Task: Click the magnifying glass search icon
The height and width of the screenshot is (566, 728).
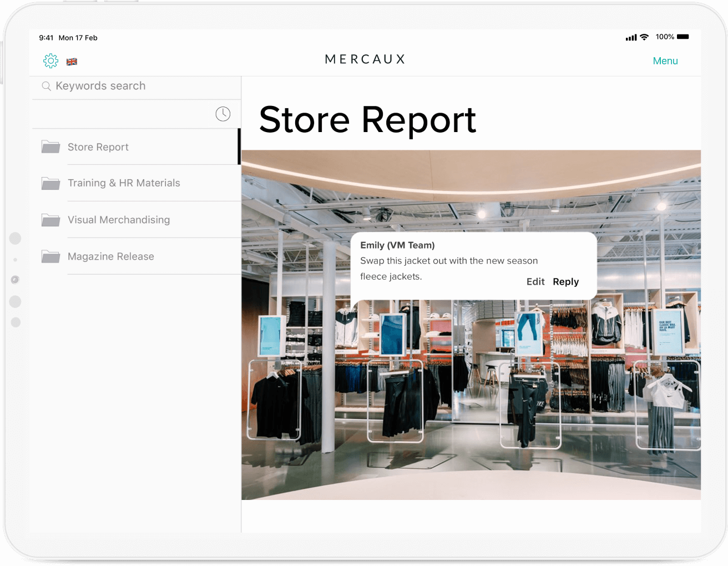Action: (x=47, y=86)
